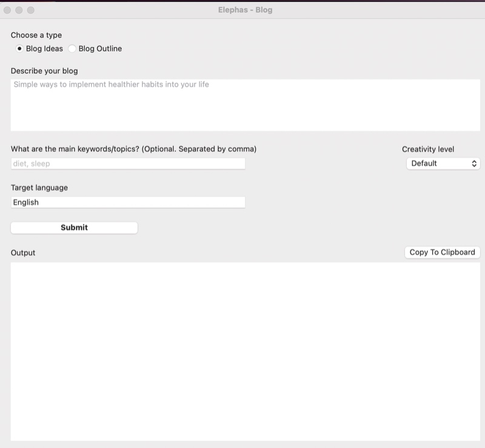Click the 'Blog Ideas' label text
Viewport: 485px width, 448px height.
point(44,48)
